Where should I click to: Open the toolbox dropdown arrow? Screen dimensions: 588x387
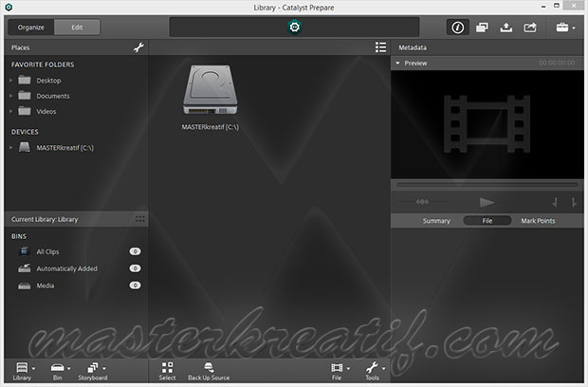pos(574,28)
